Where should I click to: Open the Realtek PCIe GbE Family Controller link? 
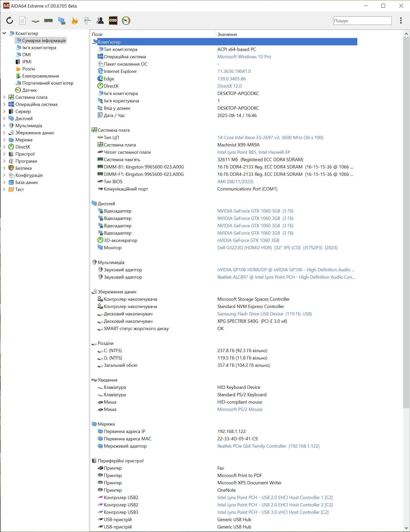(x=268, y=446)
